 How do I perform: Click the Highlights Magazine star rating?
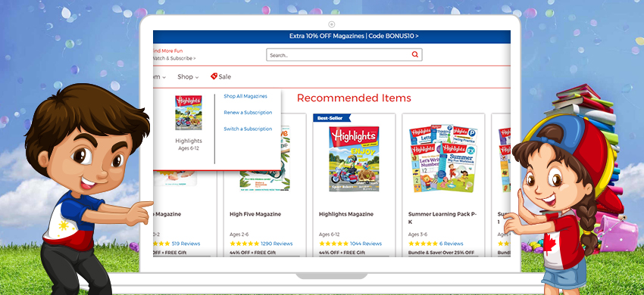point(333,244)
